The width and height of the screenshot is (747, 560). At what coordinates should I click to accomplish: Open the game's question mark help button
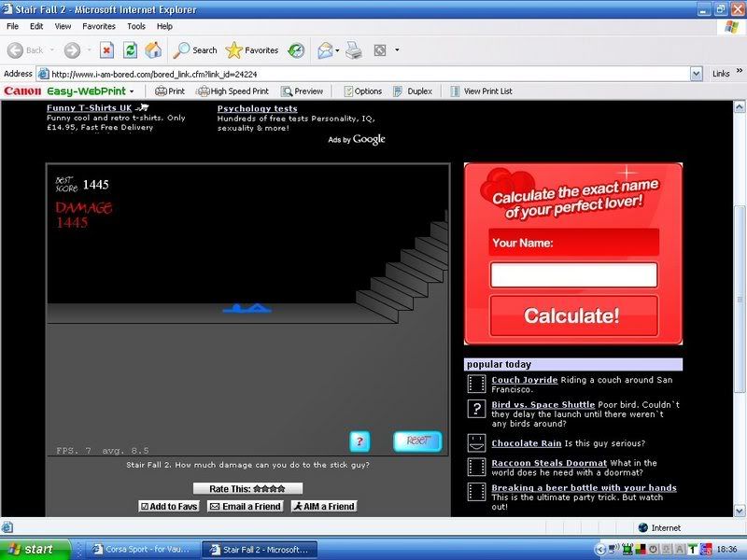(359, 441)
